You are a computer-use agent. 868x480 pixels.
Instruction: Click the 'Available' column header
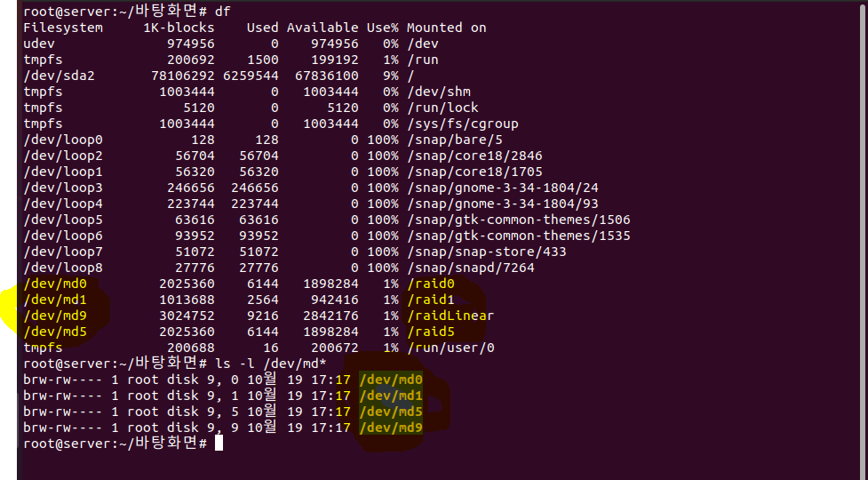point(323,28)
